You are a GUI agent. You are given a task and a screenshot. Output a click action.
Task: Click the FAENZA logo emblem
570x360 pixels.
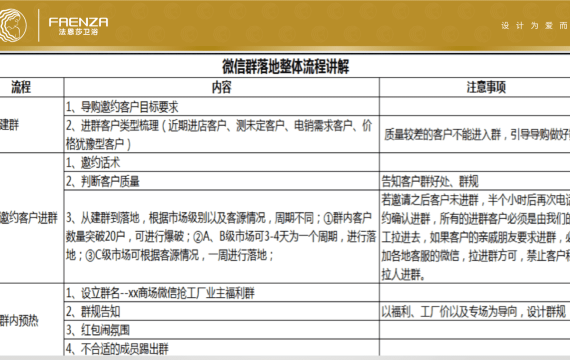tap(13, 25)
